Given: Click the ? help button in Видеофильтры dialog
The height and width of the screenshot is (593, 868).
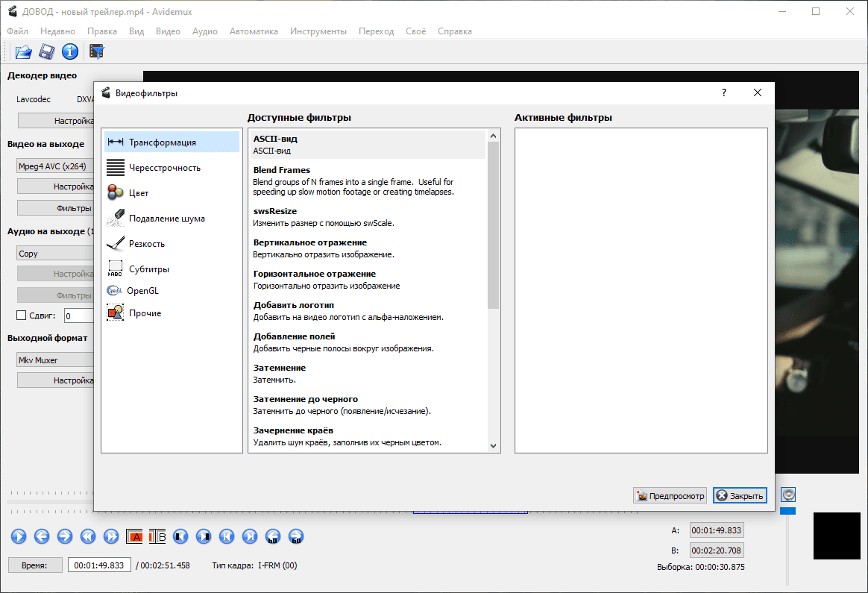Looking at the screenshot, I should click(x=723, y=92).
